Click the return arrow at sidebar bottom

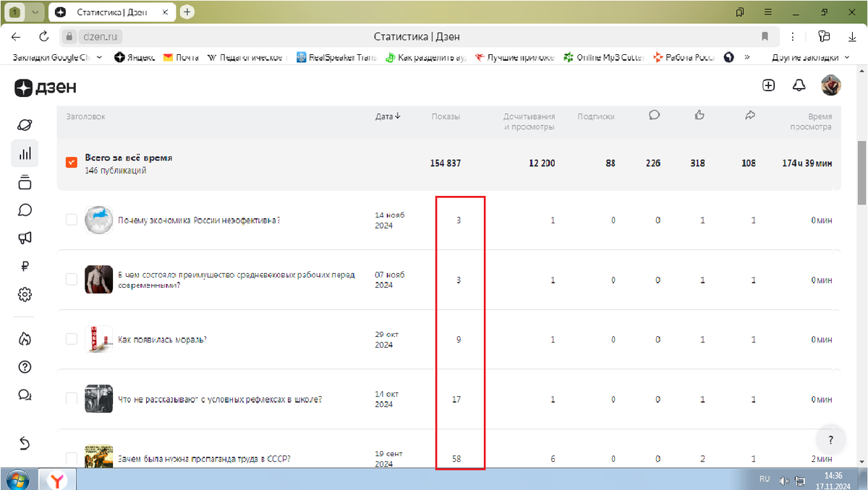click(25, 443)
